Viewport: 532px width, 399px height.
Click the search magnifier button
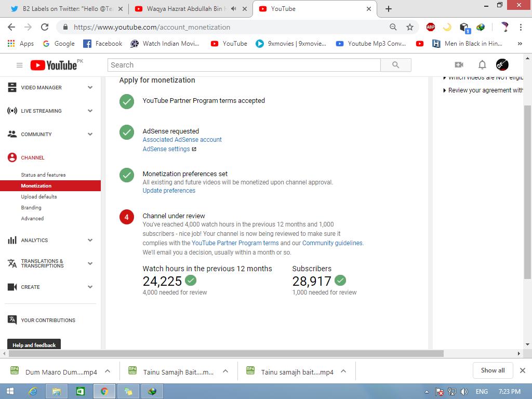coord(395,65)
